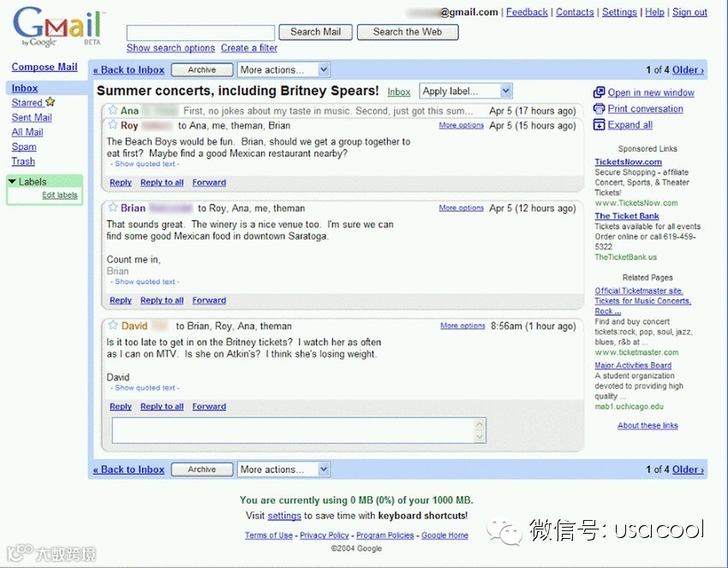The image size is (728, 568).
Task: Click Reply to all under Roy's message
Action: coord(162,182)
